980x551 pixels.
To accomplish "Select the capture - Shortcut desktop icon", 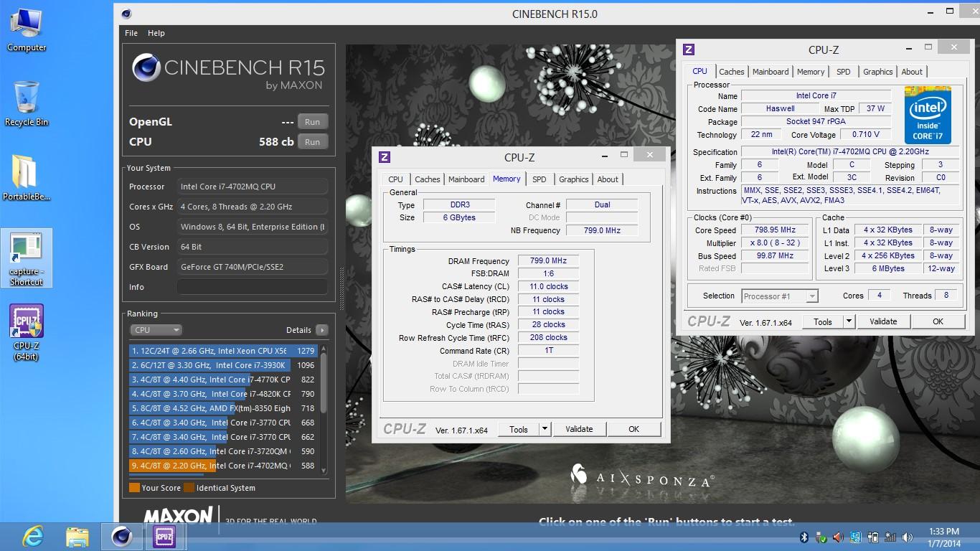I will (x=27, y=258).
